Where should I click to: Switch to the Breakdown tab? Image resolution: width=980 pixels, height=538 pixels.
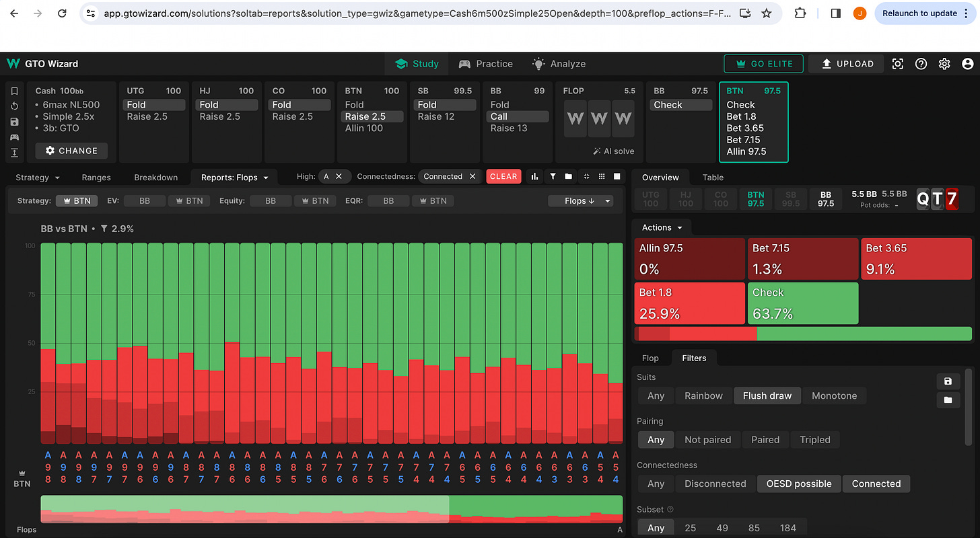156,178
